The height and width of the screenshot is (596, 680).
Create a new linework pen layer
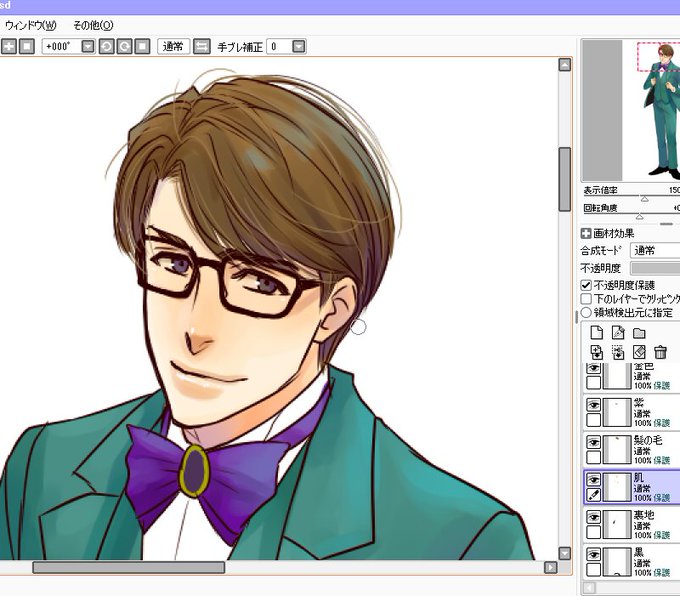[x=618, y=333]
